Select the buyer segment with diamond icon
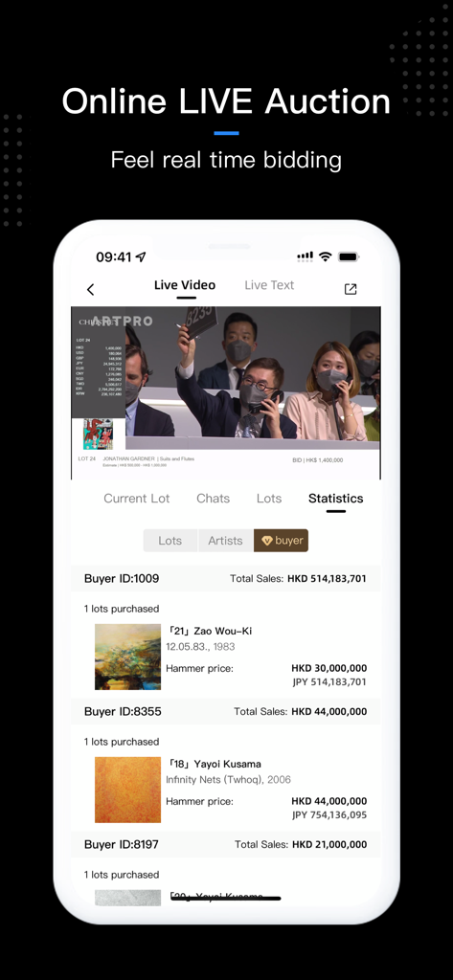 tap(281, 541)
